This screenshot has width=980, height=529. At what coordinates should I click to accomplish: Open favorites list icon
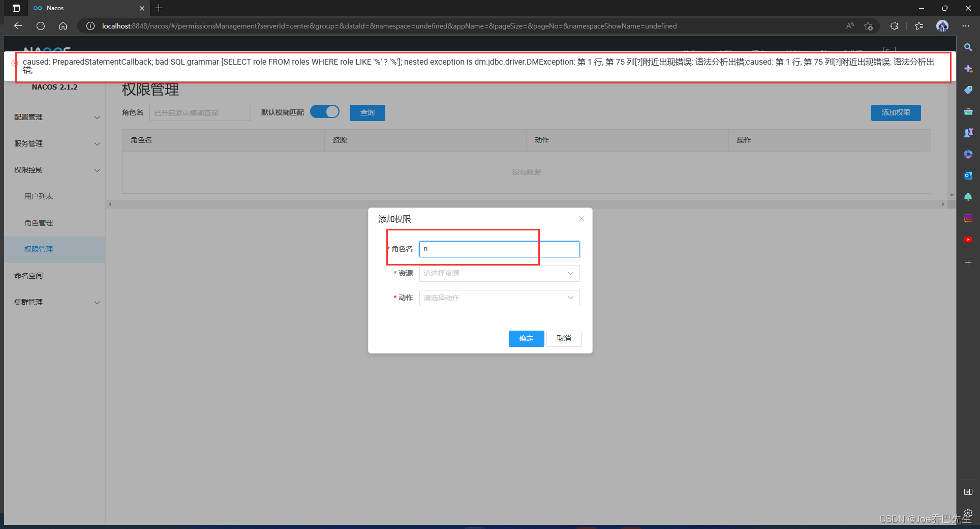coord(919,26)
